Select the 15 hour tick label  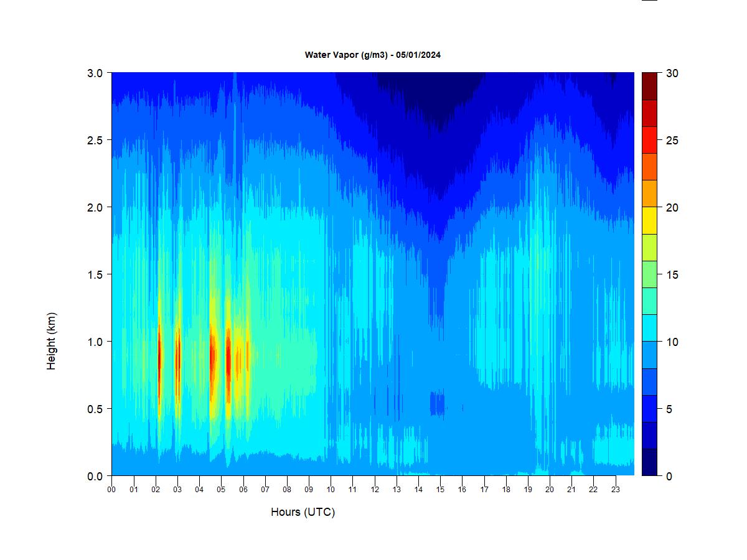[x=440, y=489]
